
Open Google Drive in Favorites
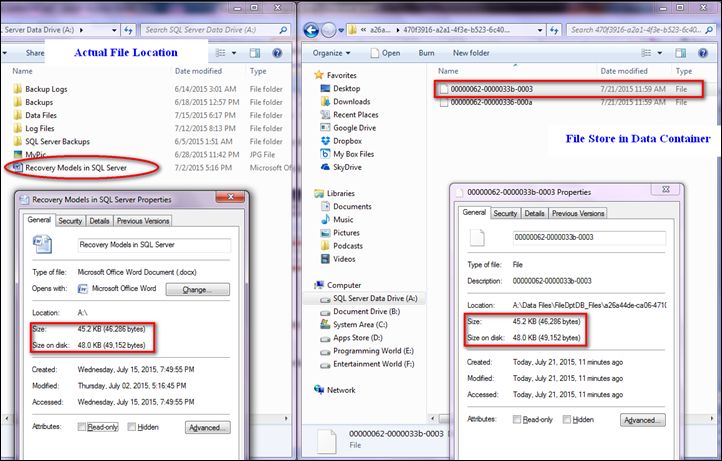[354, 128]
